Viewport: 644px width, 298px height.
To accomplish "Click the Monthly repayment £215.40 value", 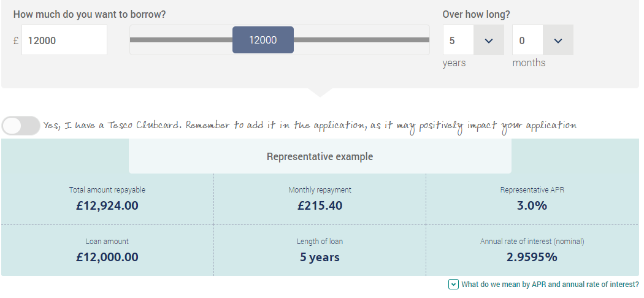I will 320,205.
